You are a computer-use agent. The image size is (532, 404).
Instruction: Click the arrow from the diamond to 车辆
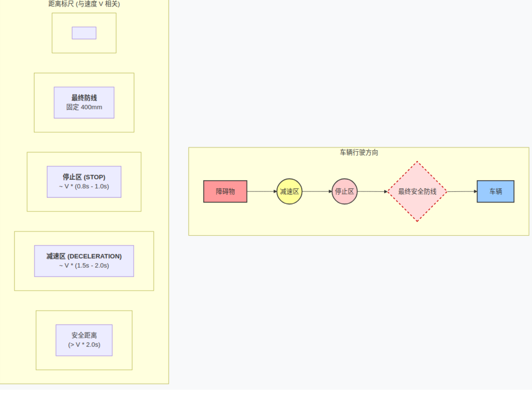pyautogui.click(x=462, y=191)
